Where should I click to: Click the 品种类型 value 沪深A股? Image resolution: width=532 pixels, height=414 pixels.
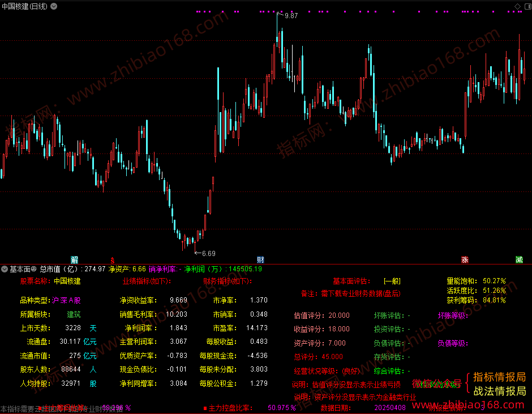click(x=66, y=300)
